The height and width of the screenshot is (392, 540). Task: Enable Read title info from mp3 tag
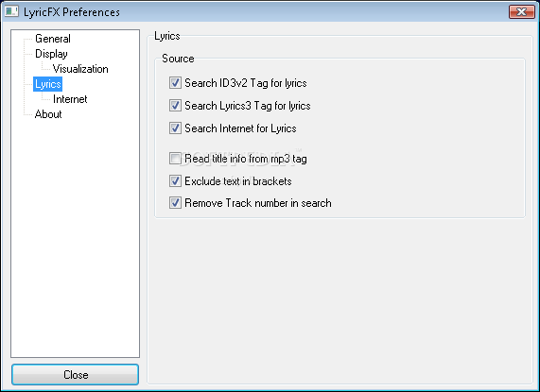point(175,159)
